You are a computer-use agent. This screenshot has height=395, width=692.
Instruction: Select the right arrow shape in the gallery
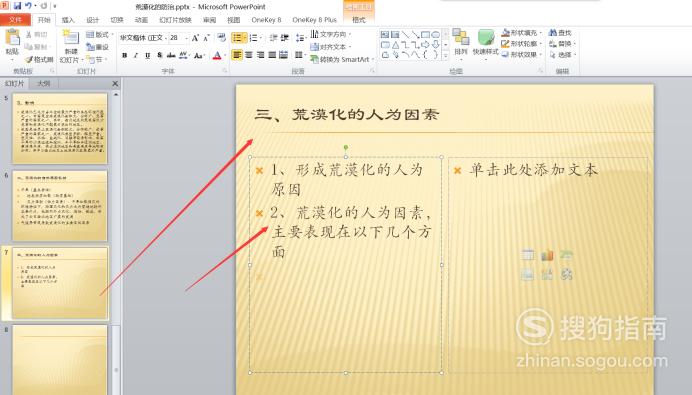click(x=425, y=45)
